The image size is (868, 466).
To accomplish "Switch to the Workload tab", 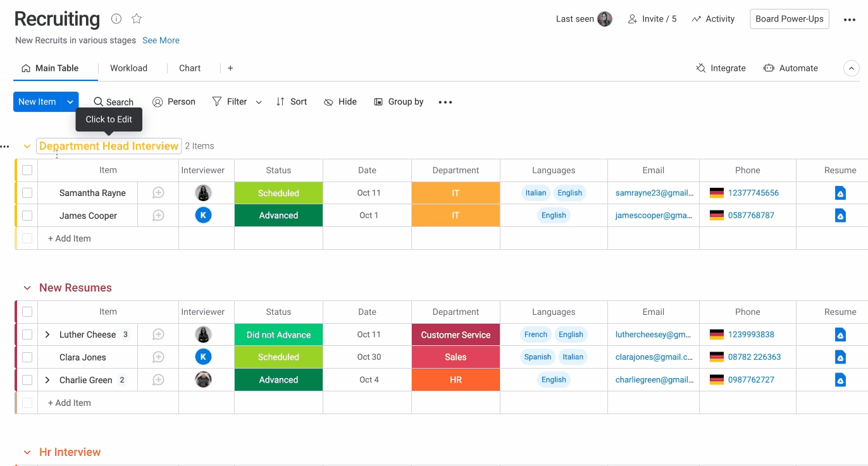I will pyautogui.click(x=128, y=68).
